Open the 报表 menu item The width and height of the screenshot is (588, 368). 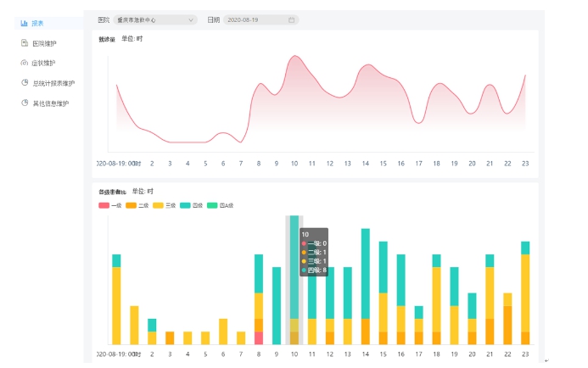point(38,23)
